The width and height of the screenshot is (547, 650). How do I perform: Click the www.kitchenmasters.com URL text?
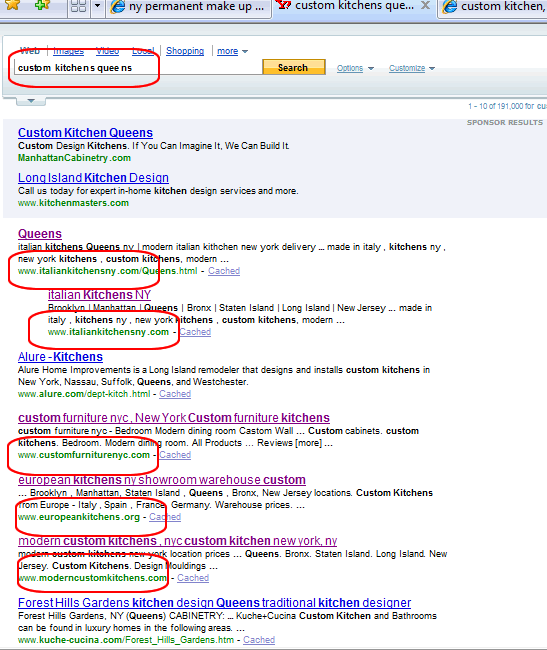pyautogui.click(x=73, y=203)
